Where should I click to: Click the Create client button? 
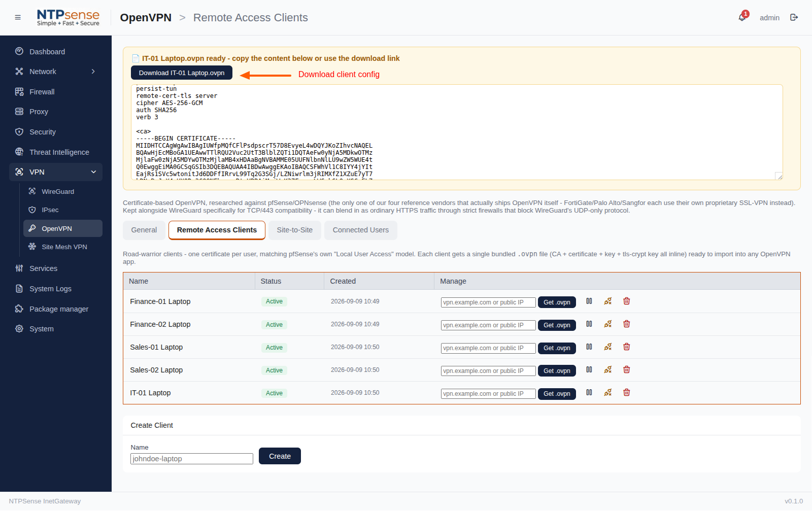pos(280,456)
